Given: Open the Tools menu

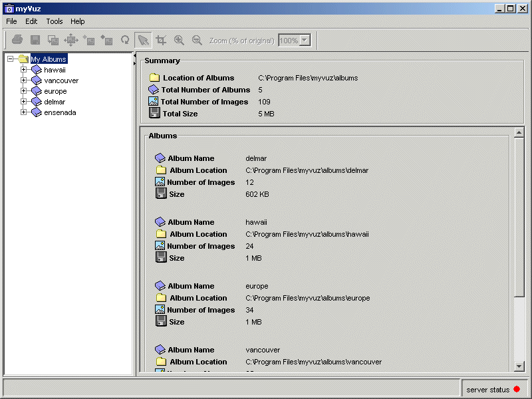Looking at the screenshot, I should point(55,21).
